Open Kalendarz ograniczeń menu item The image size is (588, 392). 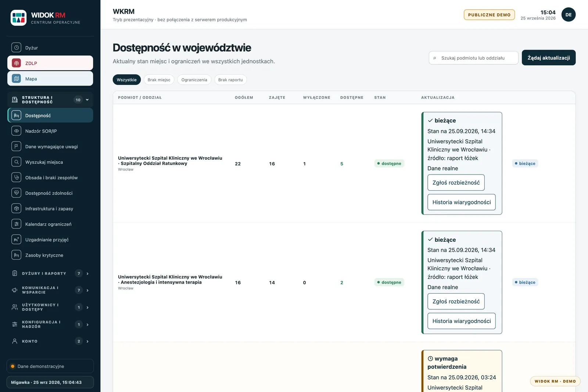tap(50, 224)
